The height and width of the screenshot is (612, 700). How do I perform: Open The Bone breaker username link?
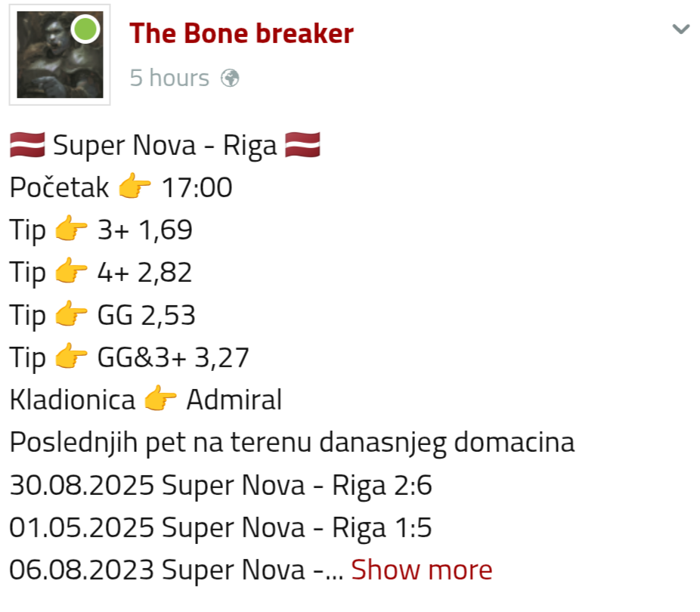(x=241, y=33)
